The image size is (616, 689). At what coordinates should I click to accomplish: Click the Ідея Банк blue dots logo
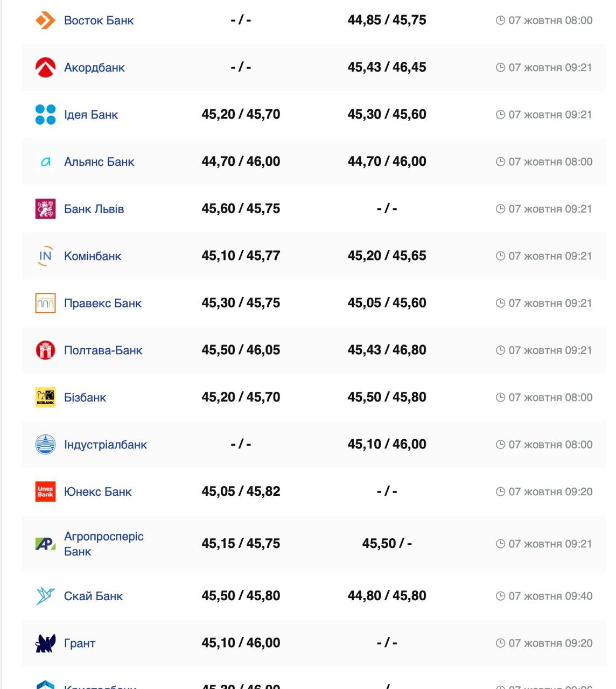tap(45, 115)
